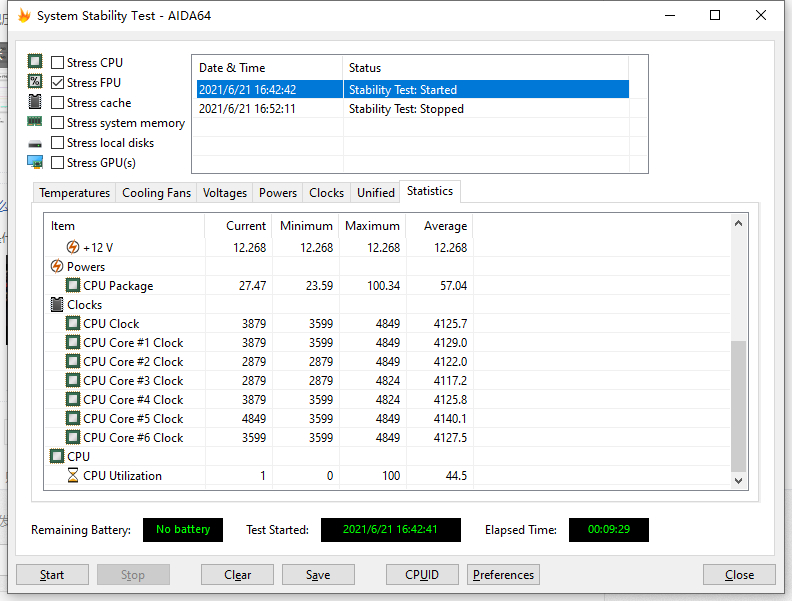
Task: Click the Close button at bottom right
Action: click(x=739, y=575)
